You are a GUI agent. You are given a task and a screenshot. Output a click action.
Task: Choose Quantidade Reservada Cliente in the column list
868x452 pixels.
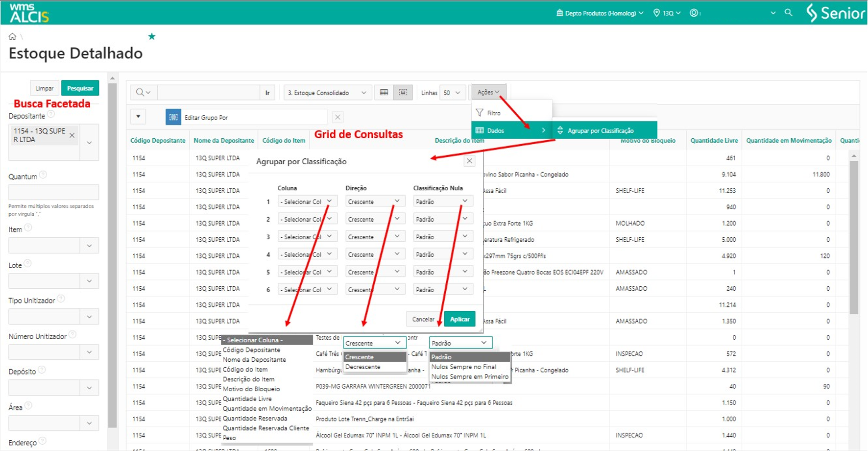click(x=266, y=428)
